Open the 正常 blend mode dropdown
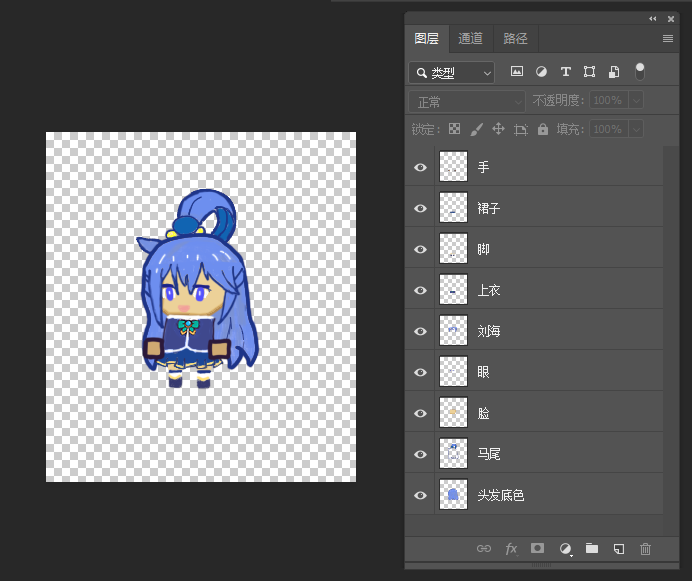This screenshot has width=692, height=581. pyautogui.click(x=467, y=102)
